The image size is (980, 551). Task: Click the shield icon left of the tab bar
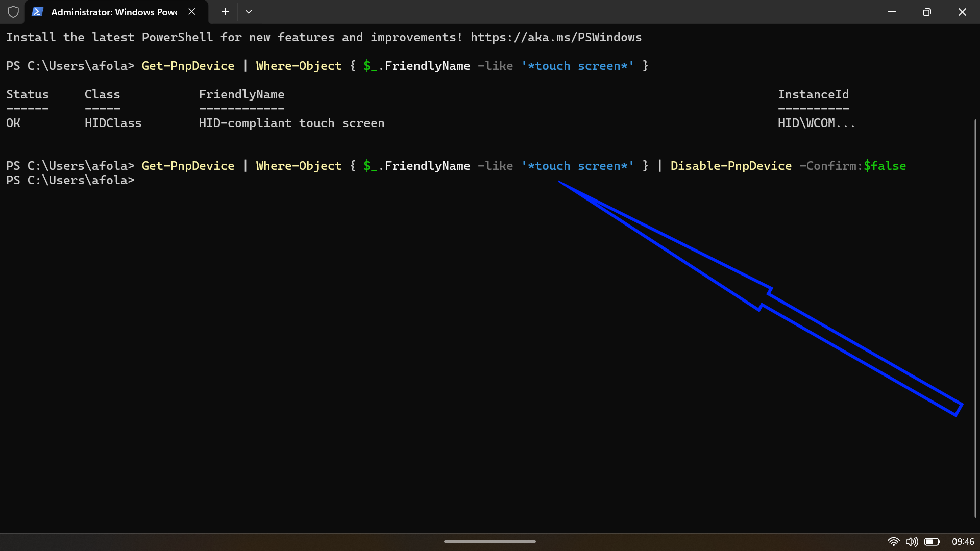pyautogui.click(x=13, y=11)
